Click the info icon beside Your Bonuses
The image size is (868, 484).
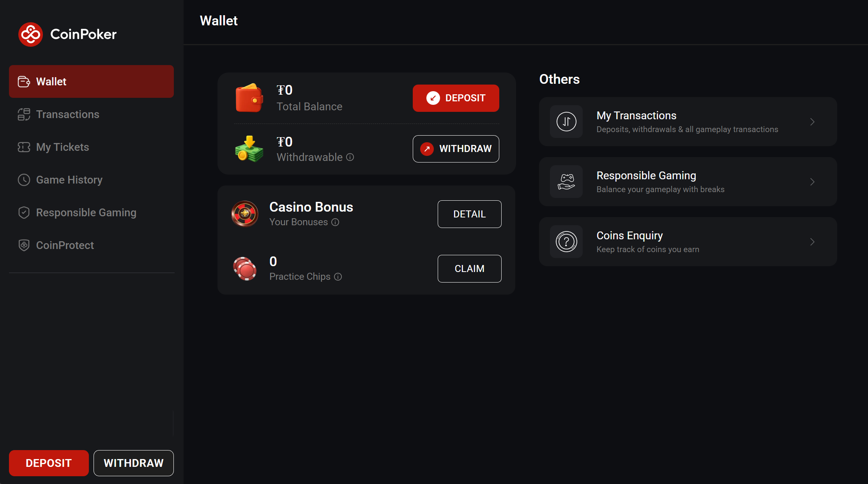(x=335, y=222)
